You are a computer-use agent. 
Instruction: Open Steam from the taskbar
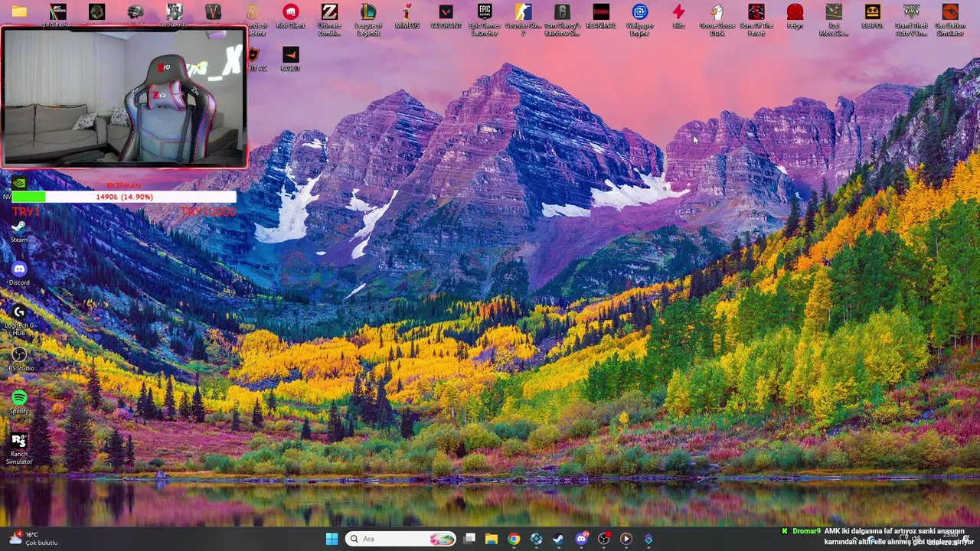tap(559, 539)
